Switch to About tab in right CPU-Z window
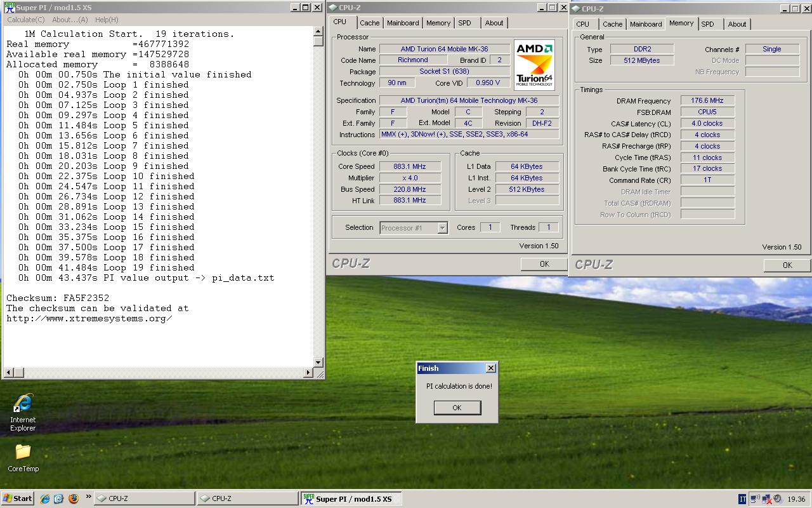 point(737,24)
